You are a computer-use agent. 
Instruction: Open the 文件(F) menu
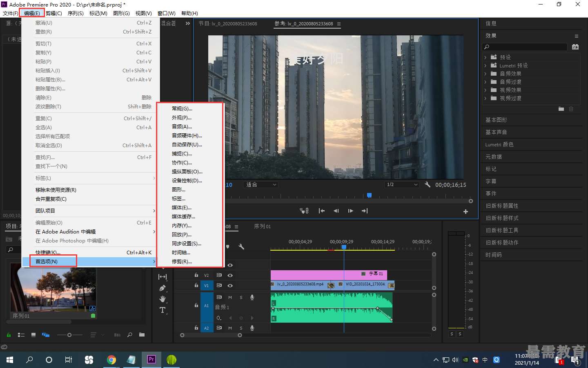coord(11,13)
